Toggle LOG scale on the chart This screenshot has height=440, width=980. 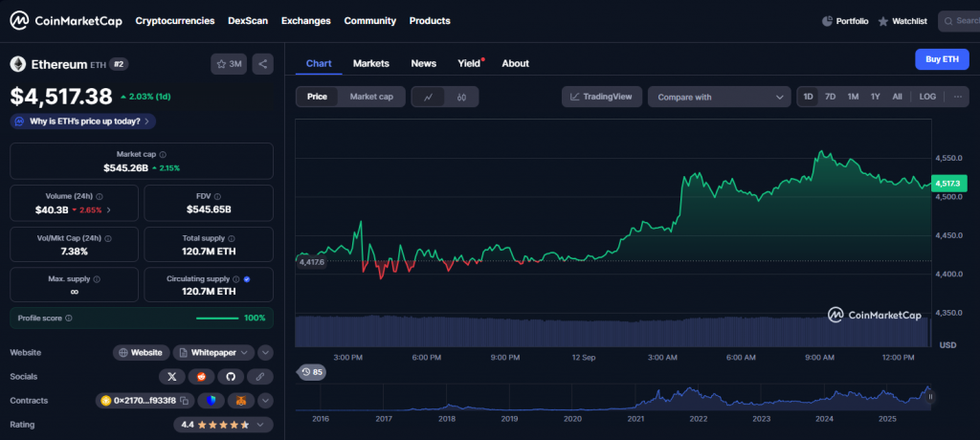click(x=927, y=97)
